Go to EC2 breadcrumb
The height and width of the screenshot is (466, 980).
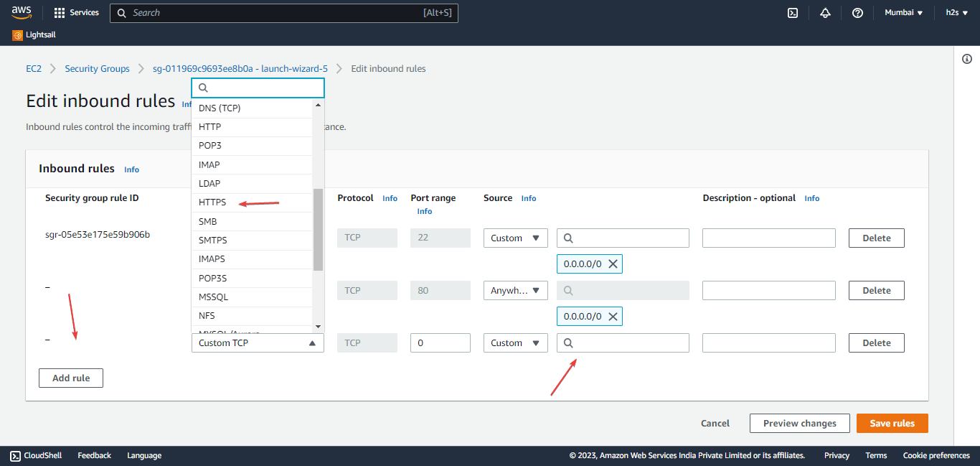[x=34, y=69]
